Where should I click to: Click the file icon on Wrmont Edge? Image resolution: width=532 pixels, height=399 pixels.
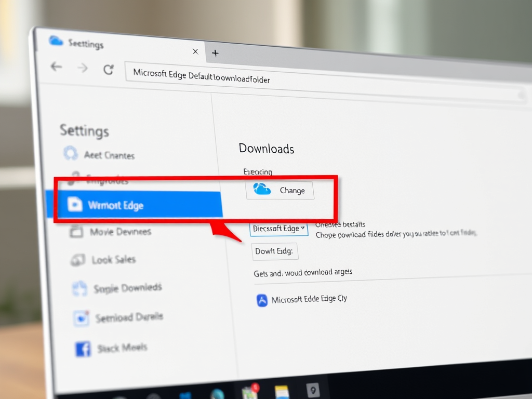[x=75, y=204]
